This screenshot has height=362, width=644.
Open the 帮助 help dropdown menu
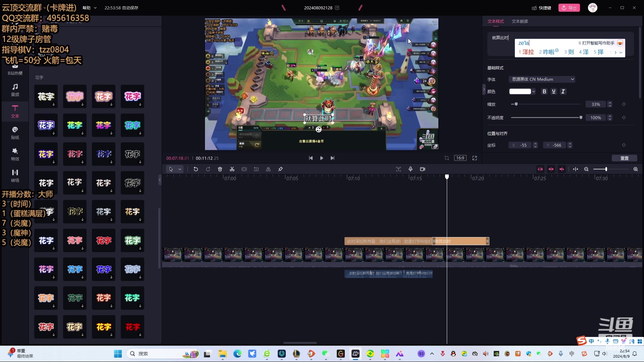[90, 8]
